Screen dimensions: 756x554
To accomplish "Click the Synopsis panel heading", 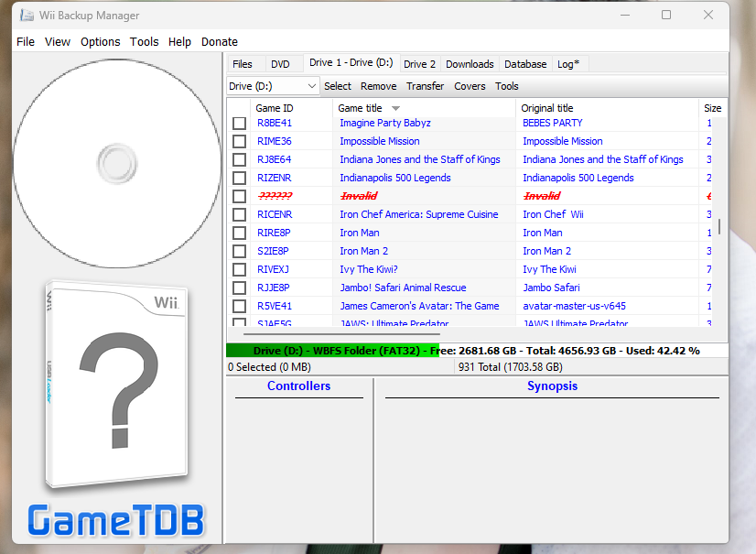I will pos(552,386).
